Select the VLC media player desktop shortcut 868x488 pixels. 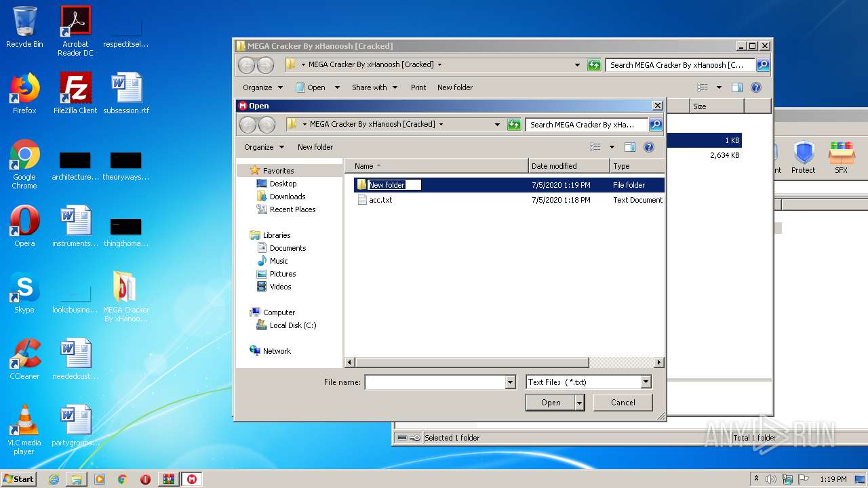pyautogui.click(x=24, y=430)
